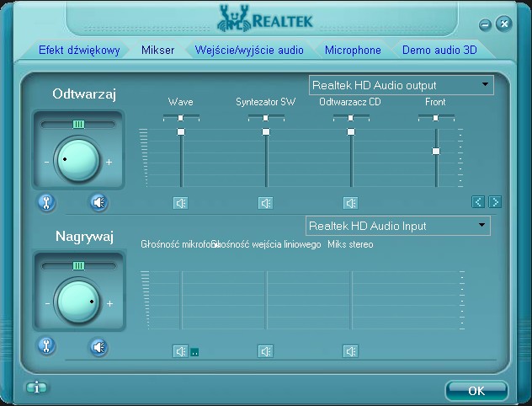Increase playback volume with plus sign

point(109,163)
